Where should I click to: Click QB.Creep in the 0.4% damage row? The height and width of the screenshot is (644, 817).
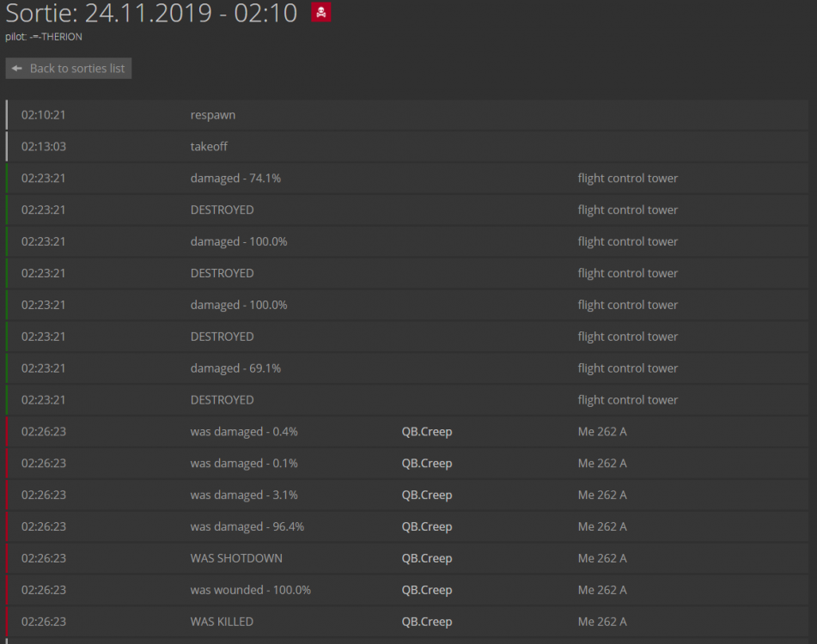point(426,432)
